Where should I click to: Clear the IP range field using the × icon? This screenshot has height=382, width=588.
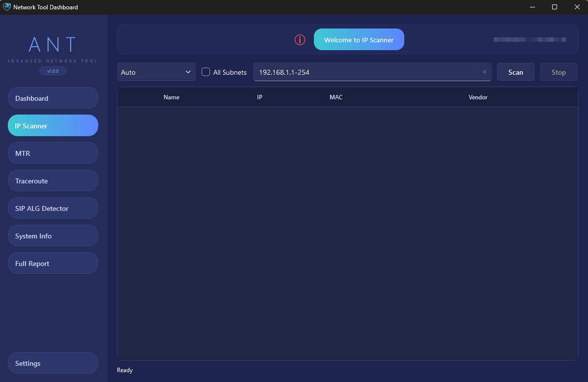click(x=484, y=72)
